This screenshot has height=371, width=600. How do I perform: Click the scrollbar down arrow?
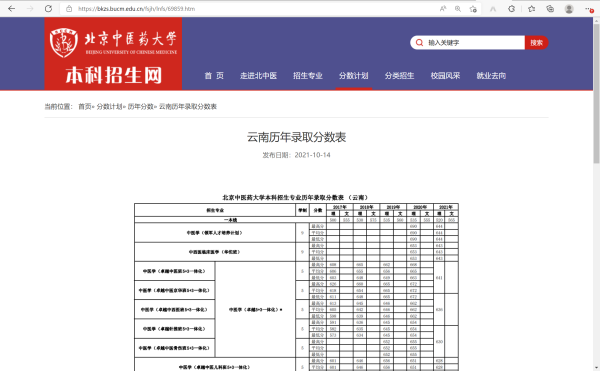pos(596,368)
